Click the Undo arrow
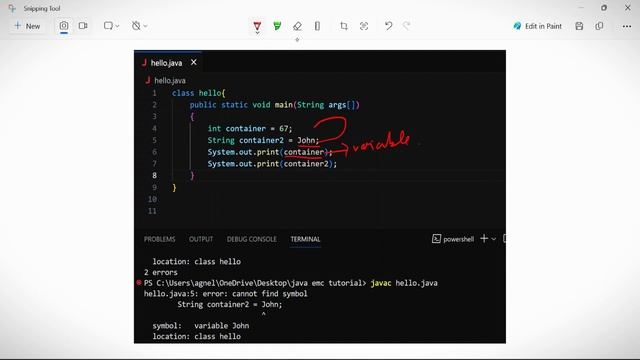 pos(388,26)
